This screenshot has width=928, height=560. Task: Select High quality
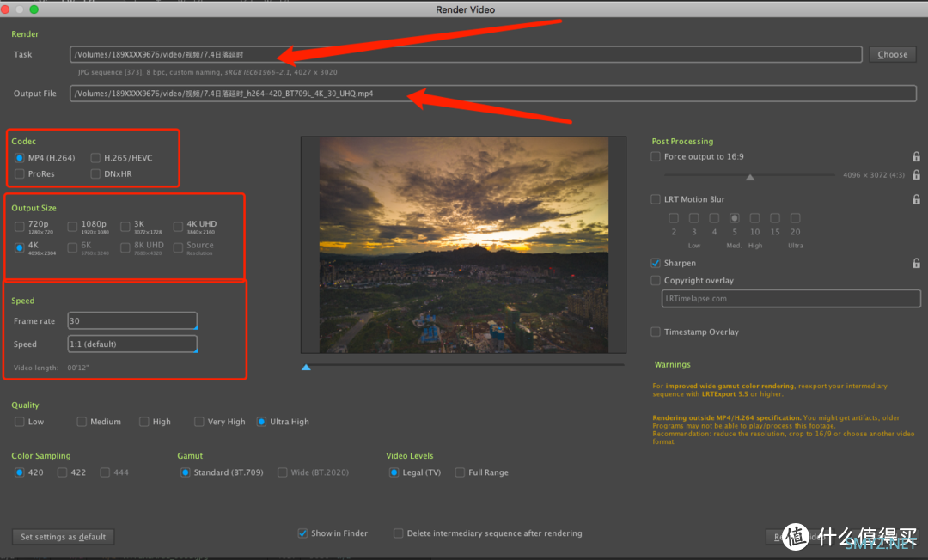[143, 422]
